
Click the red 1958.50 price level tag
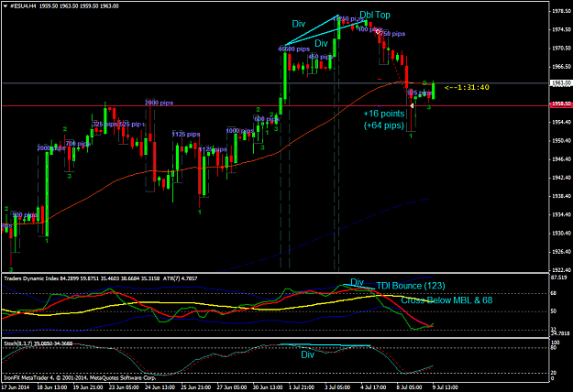[x=560, y=104]
